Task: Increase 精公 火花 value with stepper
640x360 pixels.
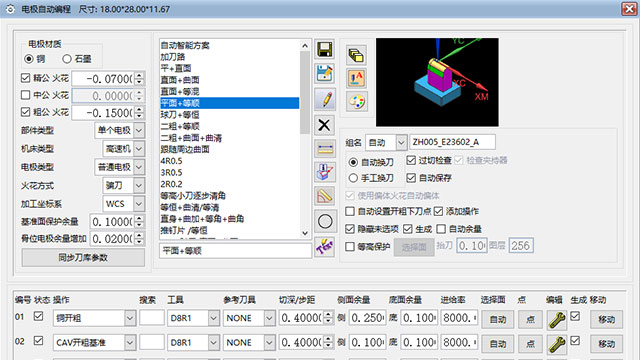Action: [139, 75]
